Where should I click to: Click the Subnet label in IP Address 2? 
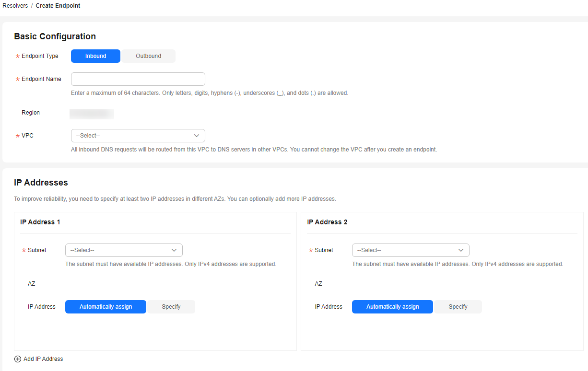[324, 250]
